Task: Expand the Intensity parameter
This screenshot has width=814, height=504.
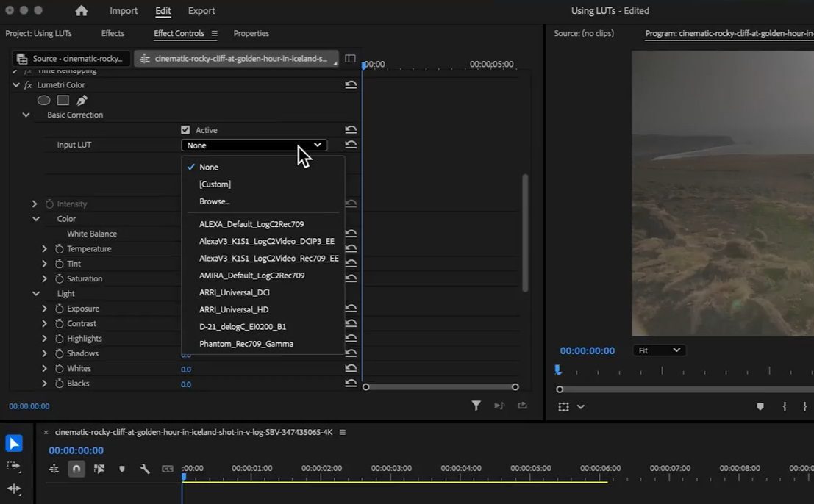Action: click(x=35, y=204)
